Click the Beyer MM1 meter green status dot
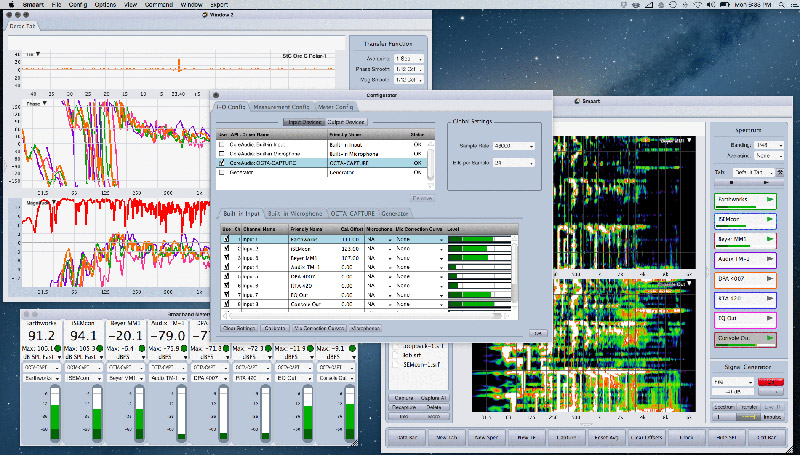This screenshot has height=455, width=800. click(x=142, y=348)
